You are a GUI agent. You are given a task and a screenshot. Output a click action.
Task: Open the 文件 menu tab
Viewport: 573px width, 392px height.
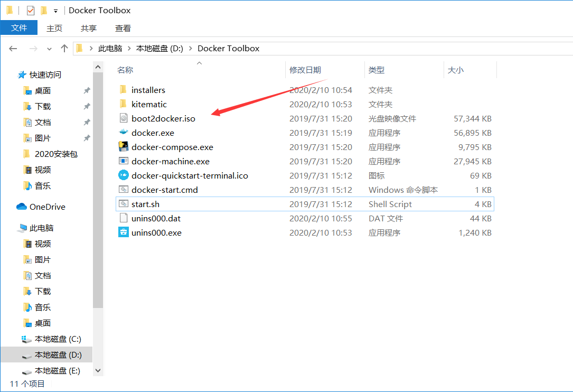19,28
